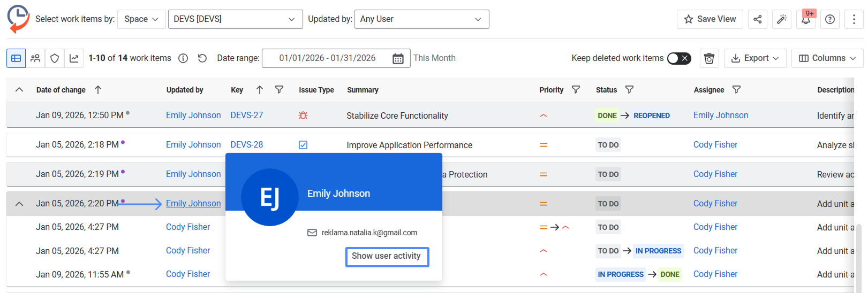
Task: Click the date range input field
Action: [327, 58]
